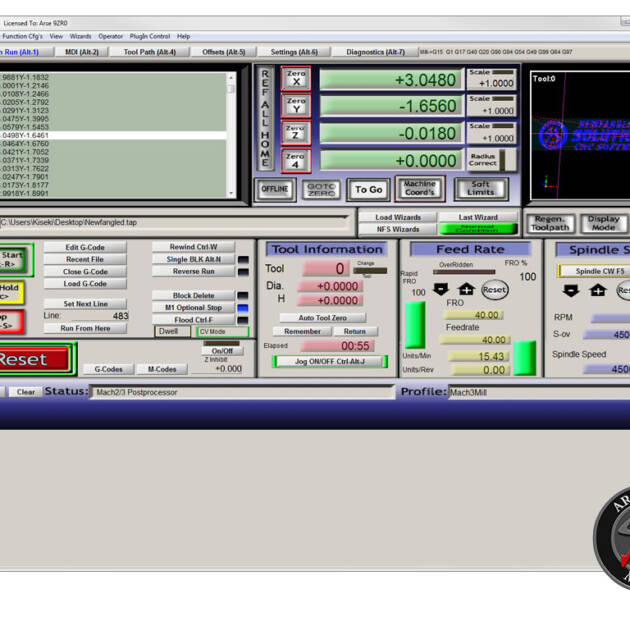Open the Wizards menu

coord(81,36)
